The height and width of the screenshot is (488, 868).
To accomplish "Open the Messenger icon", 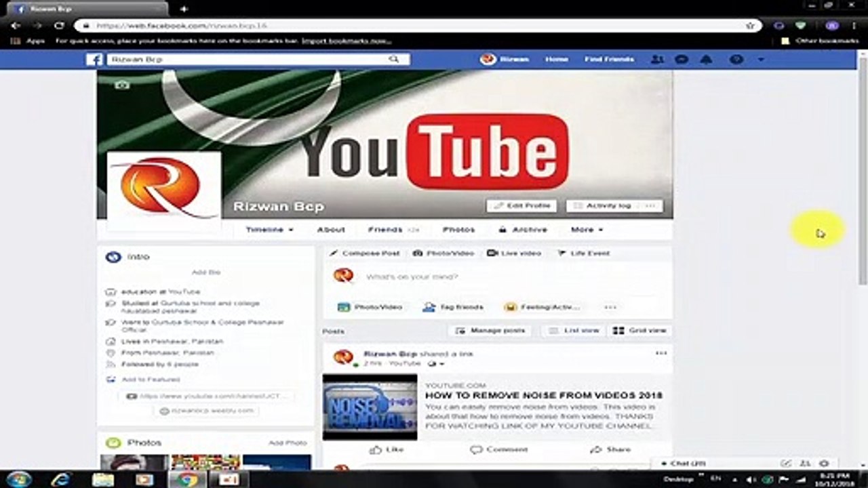I will pos(682,60).
